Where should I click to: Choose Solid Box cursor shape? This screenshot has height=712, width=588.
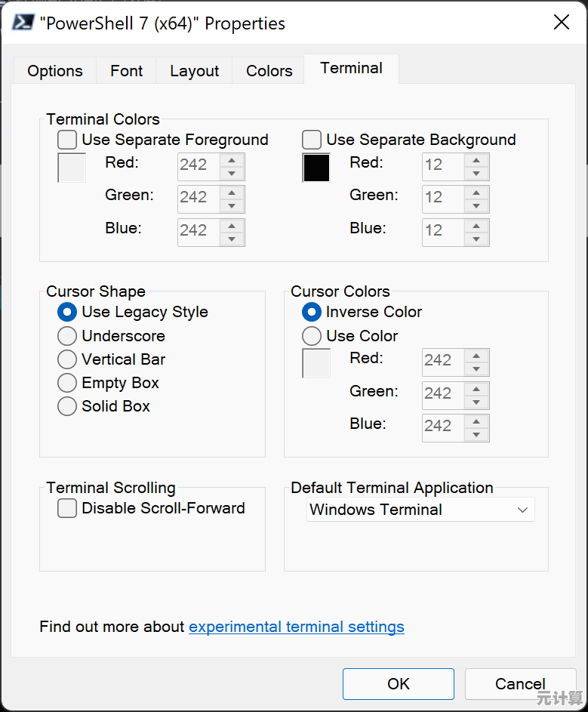67,406
